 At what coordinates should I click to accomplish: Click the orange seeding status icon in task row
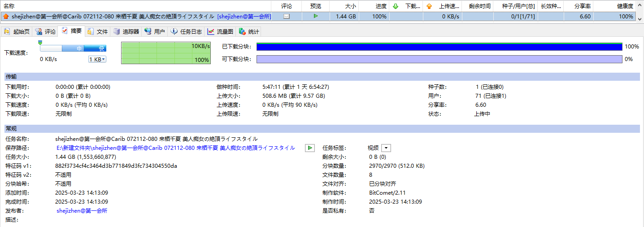tap(5, 17)
